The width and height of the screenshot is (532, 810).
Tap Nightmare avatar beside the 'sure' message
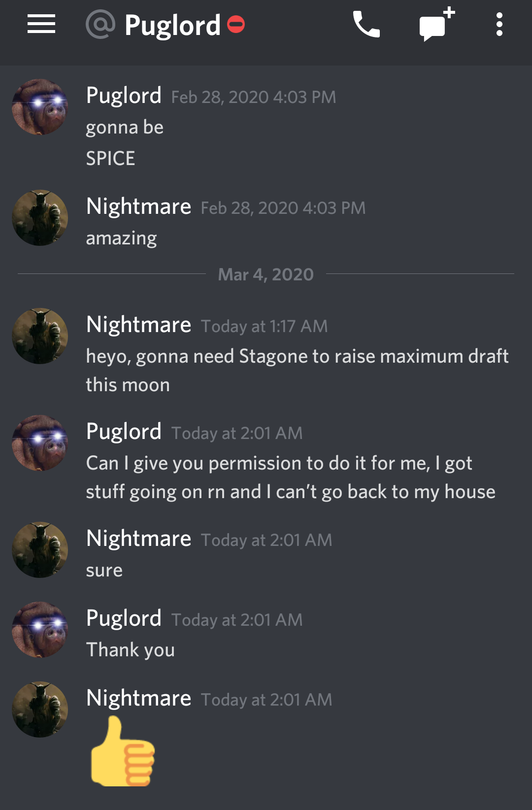(40, 550)
